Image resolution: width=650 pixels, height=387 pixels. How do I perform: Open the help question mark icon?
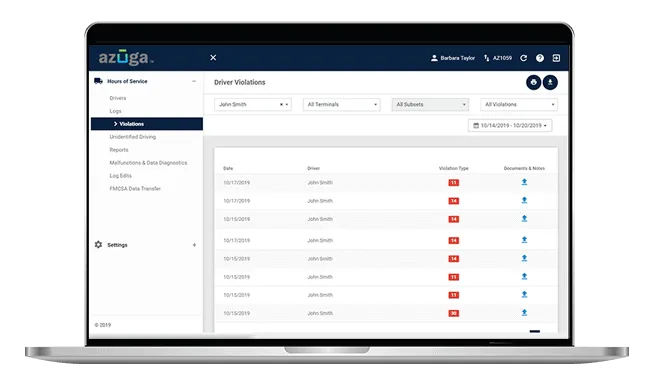(x=540, y=58)
